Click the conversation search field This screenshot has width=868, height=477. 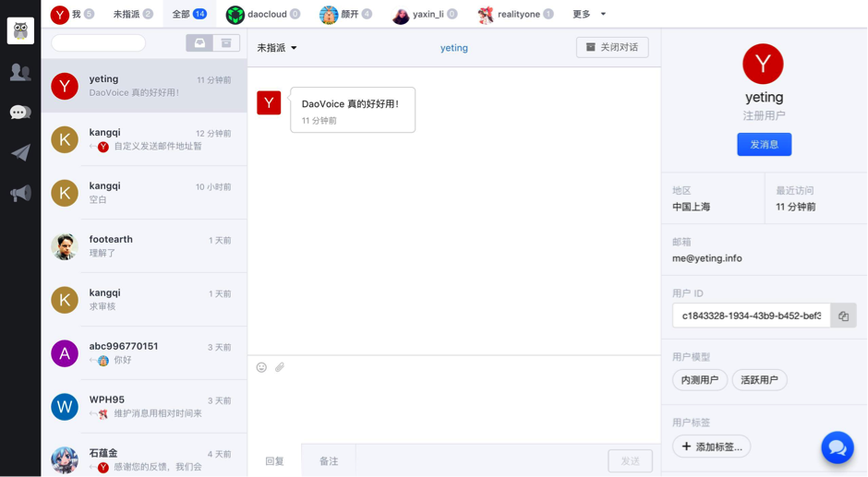click(99, 43)
